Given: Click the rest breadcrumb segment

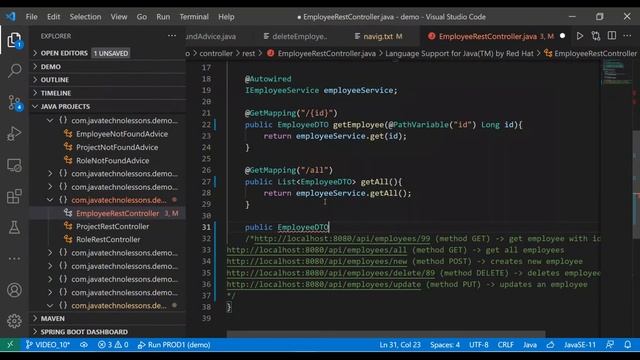Looking at the screenshot, I should (x=249, y=53).
